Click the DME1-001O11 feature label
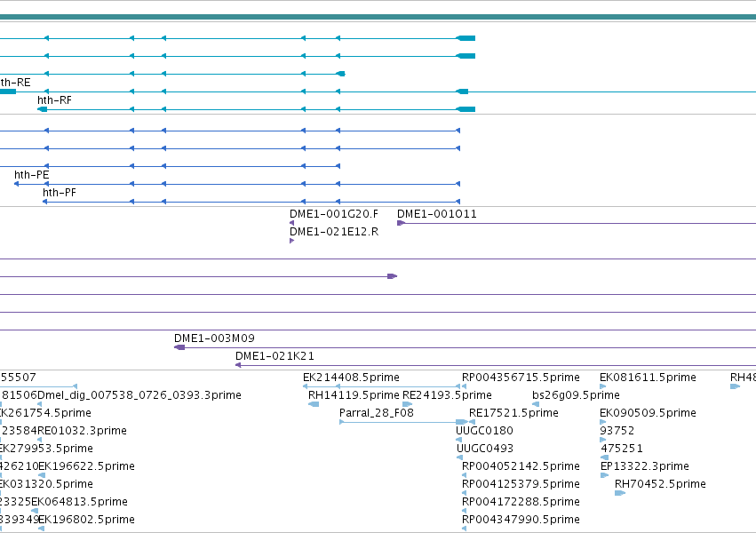 436,214
